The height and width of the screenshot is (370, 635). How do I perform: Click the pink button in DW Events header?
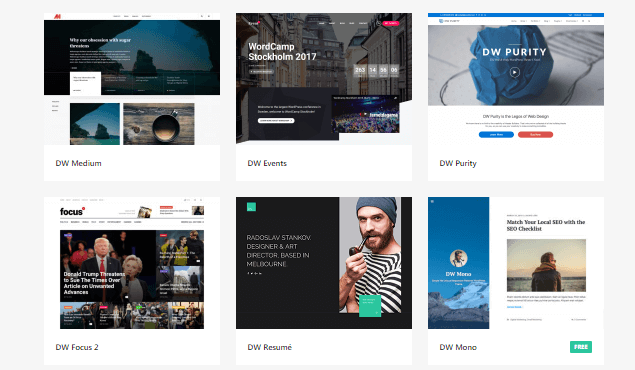(391, 23)
